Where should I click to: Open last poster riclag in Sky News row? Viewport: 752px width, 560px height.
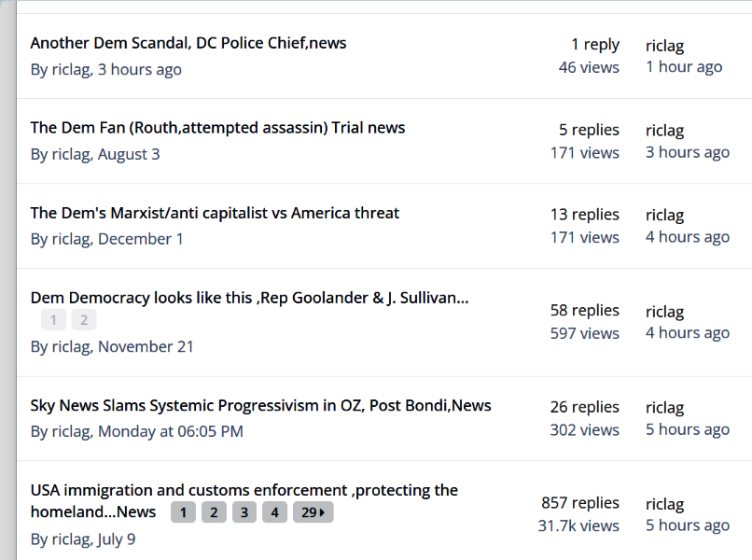[x=664, y=408]
